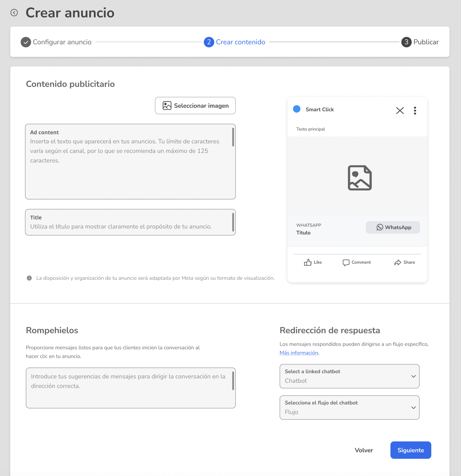Open the three-dot menu in ad preview
Image resolution: width=461 pixels, height=476 pixels.
pos(415,111)
